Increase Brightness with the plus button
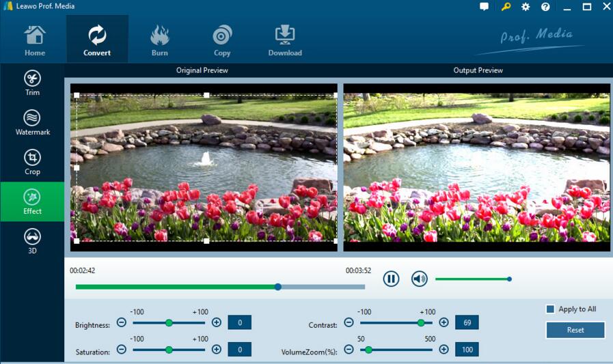 [x=217, y=322]
